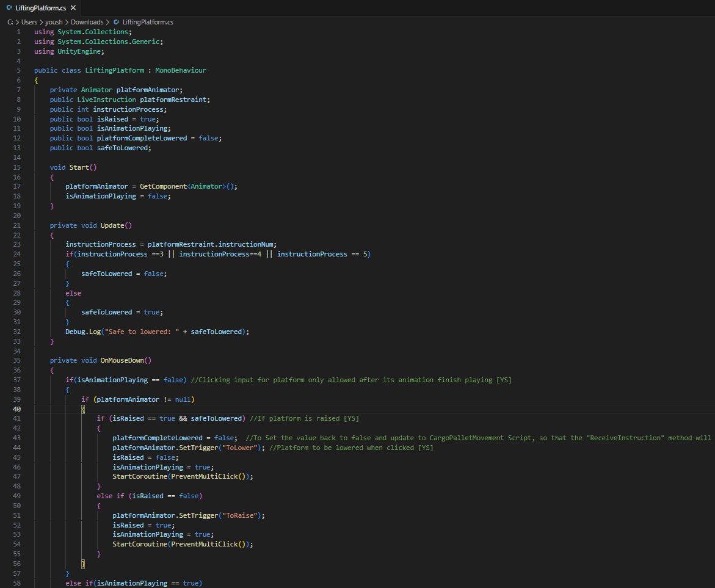The height and width of the screenshot is (588, 715).
Task: Click line number 21 in the gutter
Action: click(17, 225)
